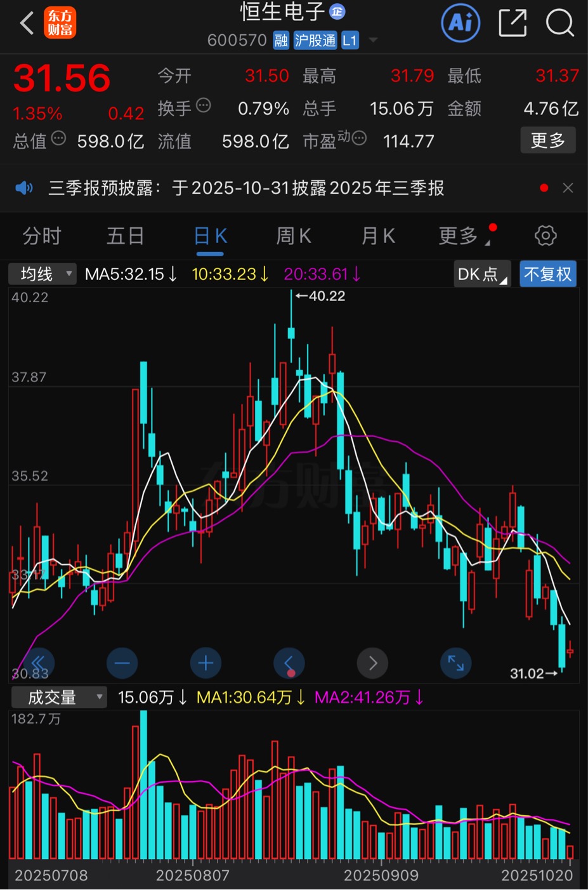Viewport: 588px width, 890px height.
Task: Tap the 换手 0.79% value
Action: (x=263, y=109)
